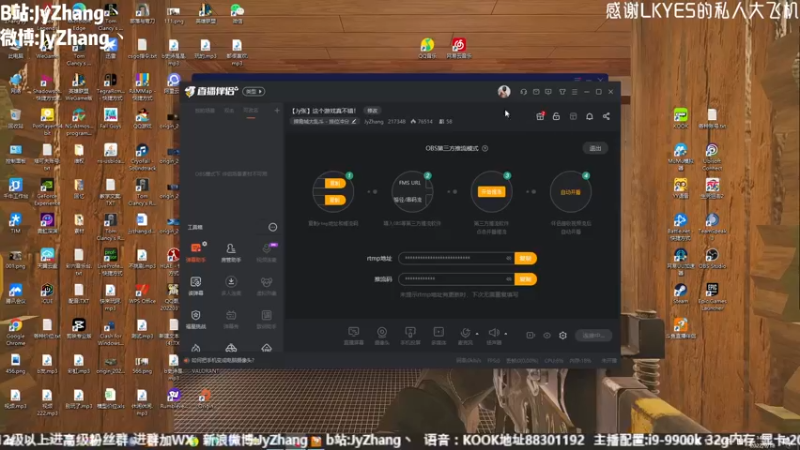Click the share icon in room header

(606, 116)
